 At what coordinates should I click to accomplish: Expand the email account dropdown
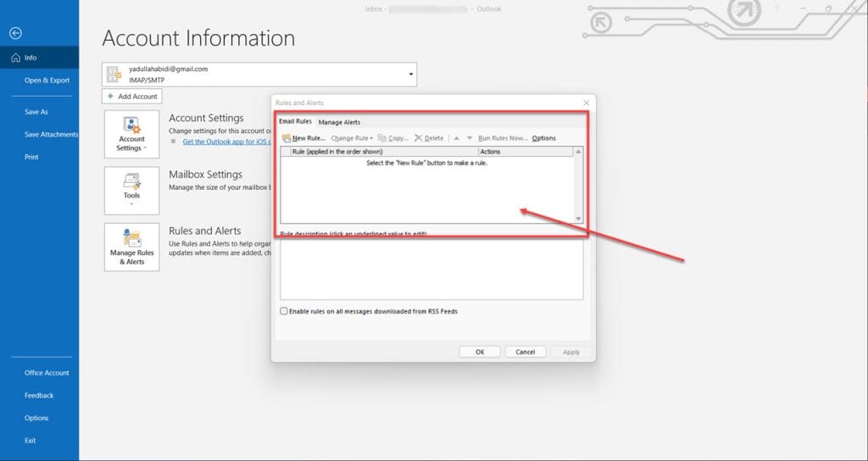(411, 75)
